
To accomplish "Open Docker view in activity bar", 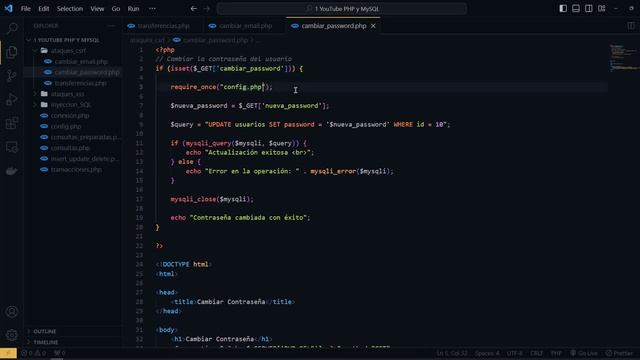I will pyautogui.click(x=12, y=170).
